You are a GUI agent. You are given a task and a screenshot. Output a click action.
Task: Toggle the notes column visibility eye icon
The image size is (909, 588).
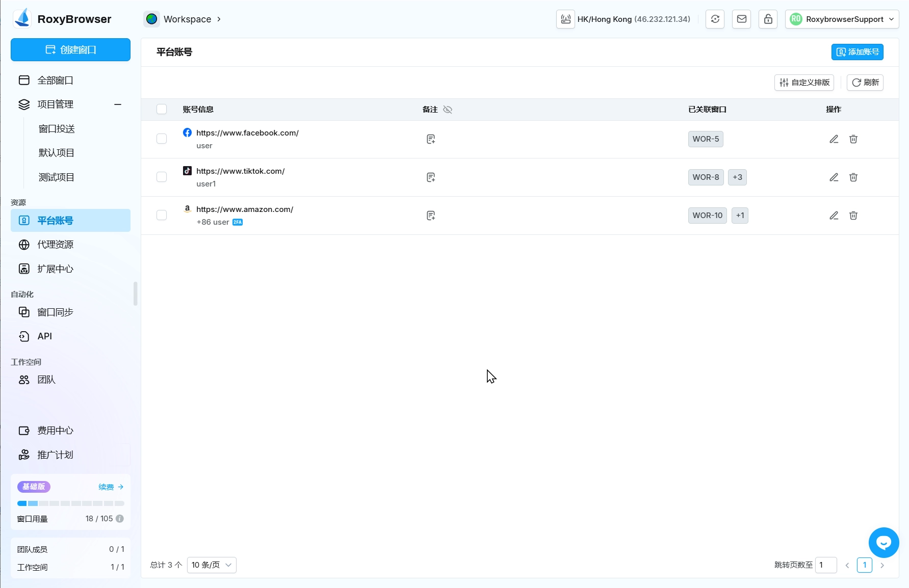(448, 110)
